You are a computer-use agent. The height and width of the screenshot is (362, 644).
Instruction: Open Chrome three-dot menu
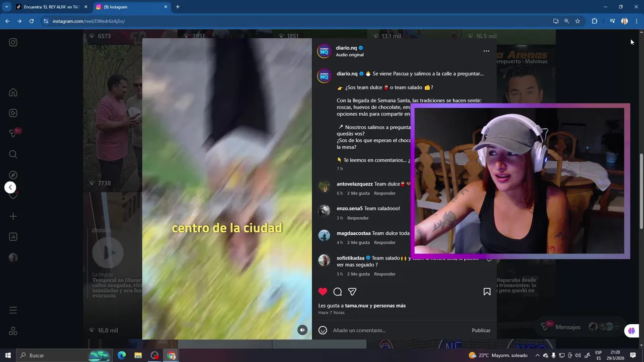[x=636, y=21]
